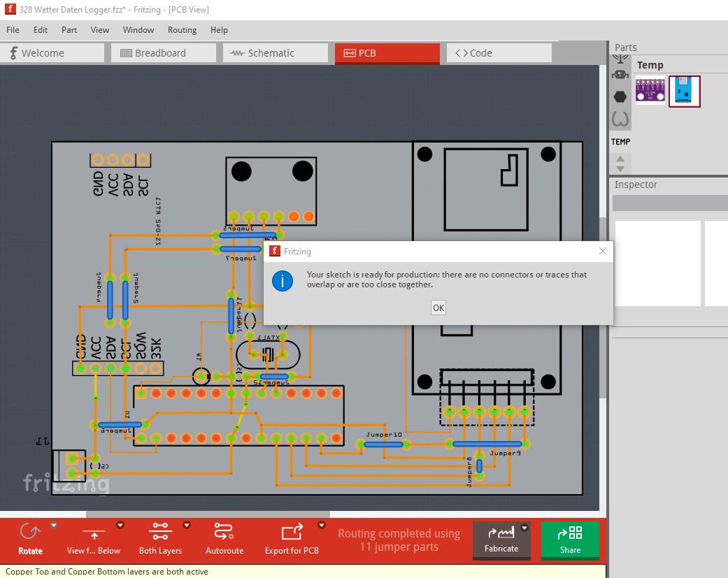Viewport: 728px width, 578px height.
Task: Open the Fabricate dropdown arrow
Action: 524,528
